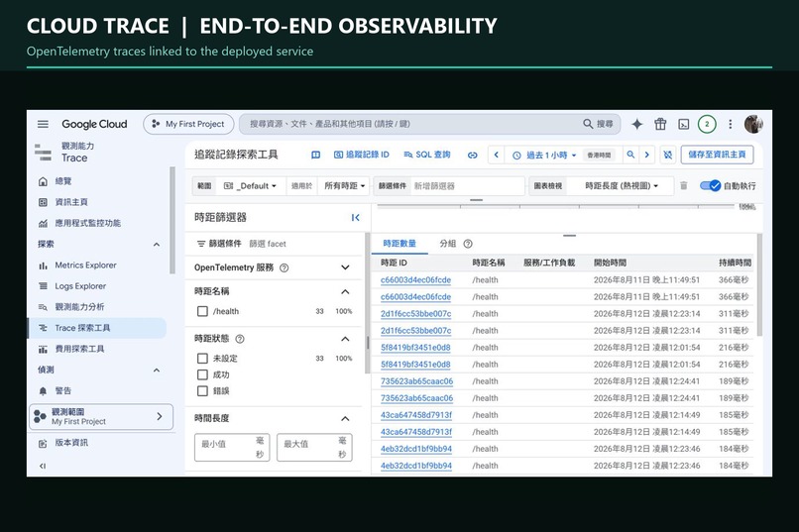The width and height of the screenshot is (799, 532).
Task: Expand the OpenTelemetry 服務 section
Action: coord(345,267)
